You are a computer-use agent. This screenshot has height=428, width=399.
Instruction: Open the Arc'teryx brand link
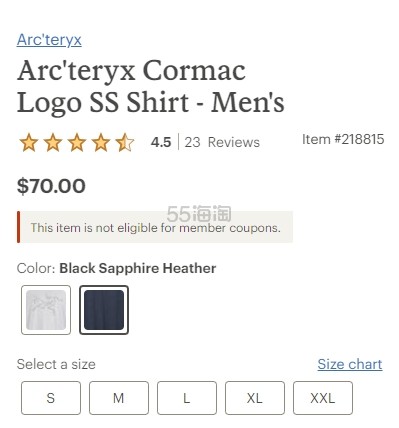point(49,40)
